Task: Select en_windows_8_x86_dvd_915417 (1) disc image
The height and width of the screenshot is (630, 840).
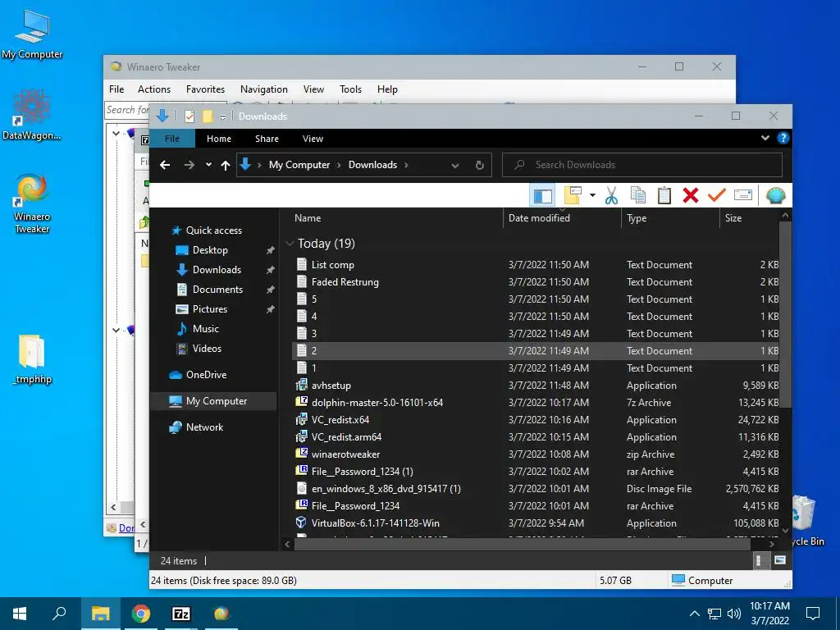Action: pyautogui.click(x=386, y=489)
